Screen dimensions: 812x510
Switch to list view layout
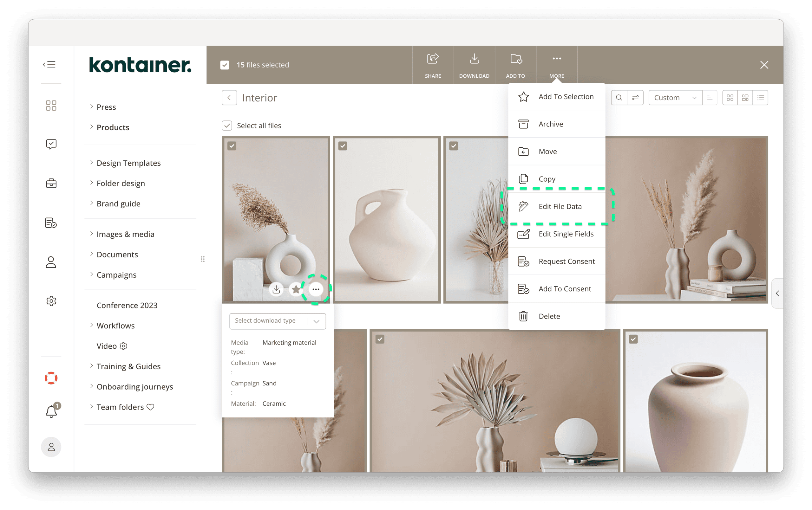pyautogui.click(x=761, y=97)
